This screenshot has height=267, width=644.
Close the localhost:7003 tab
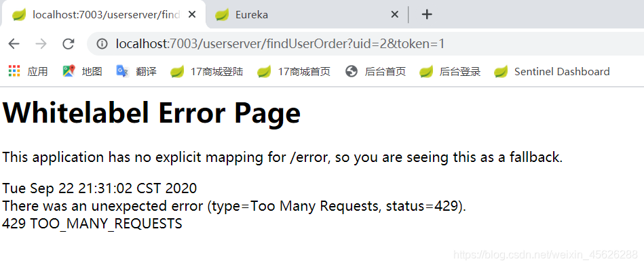pos(192,15)
